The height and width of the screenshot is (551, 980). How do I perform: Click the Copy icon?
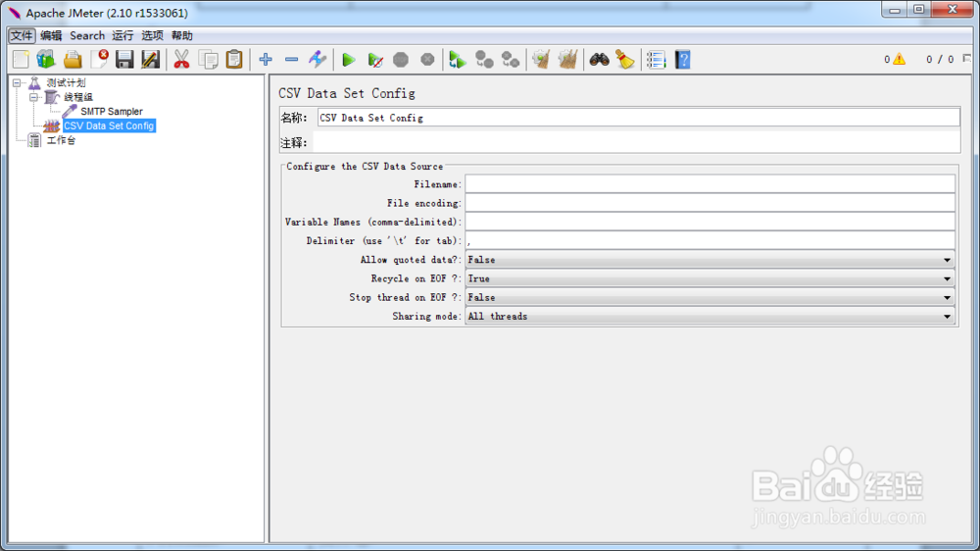click(x=208, y=60)
